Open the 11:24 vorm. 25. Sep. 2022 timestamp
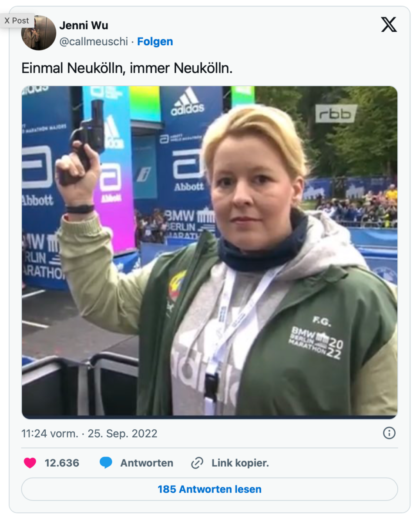This screenshot has height=522, width=420. (x=90, y=434)
